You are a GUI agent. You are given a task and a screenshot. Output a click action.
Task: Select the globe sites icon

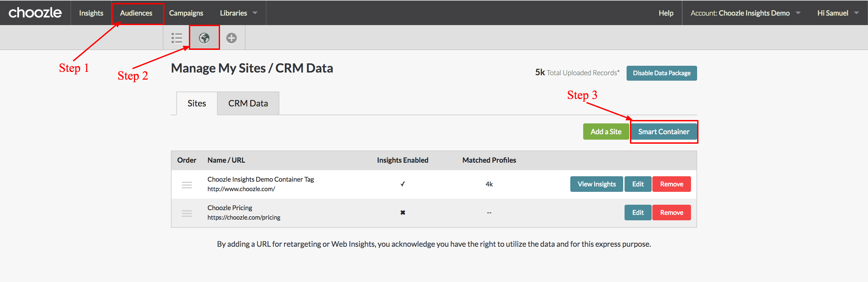[x=204, y=38]
